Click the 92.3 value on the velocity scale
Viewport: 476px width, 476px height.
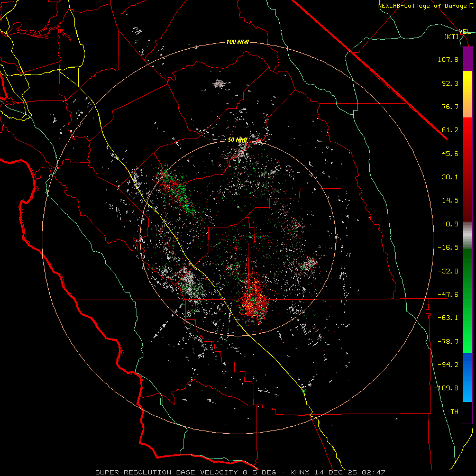point(450,83)
